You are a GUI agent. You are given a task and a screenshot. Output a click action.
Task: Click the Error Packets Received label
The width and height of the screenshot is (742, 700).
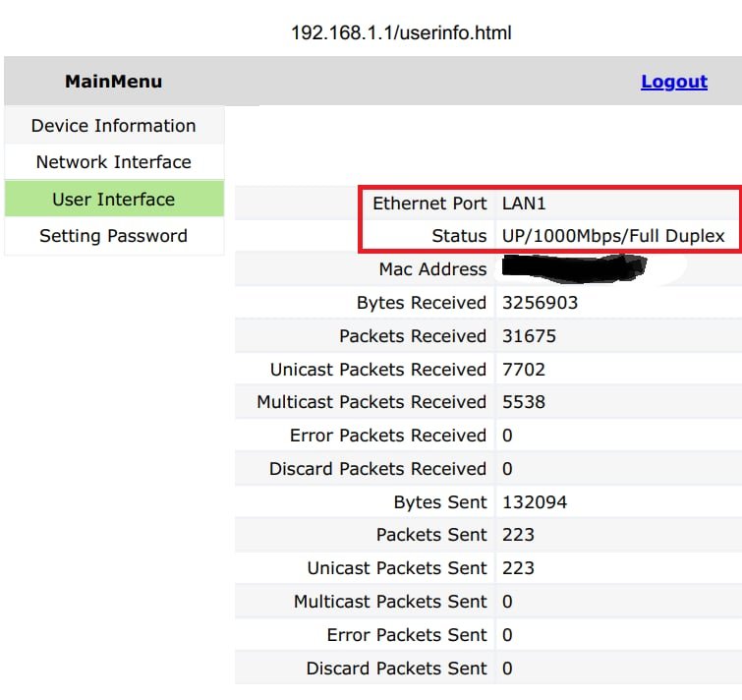pyautogui.click(x=388, y=436)
